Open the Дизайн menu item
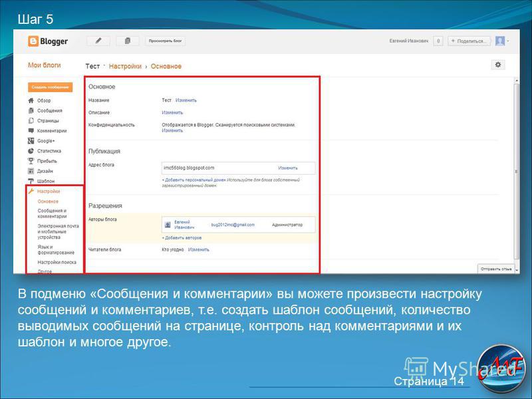532x399 pixels. (x=45, y=171)
